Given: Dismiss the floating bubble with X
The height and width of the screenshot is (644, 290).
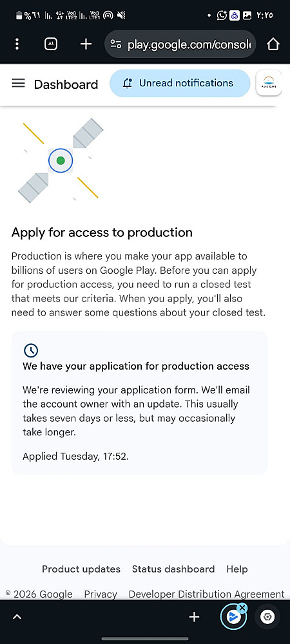Looking at the screenshot, I should click(x=242, y=607).
